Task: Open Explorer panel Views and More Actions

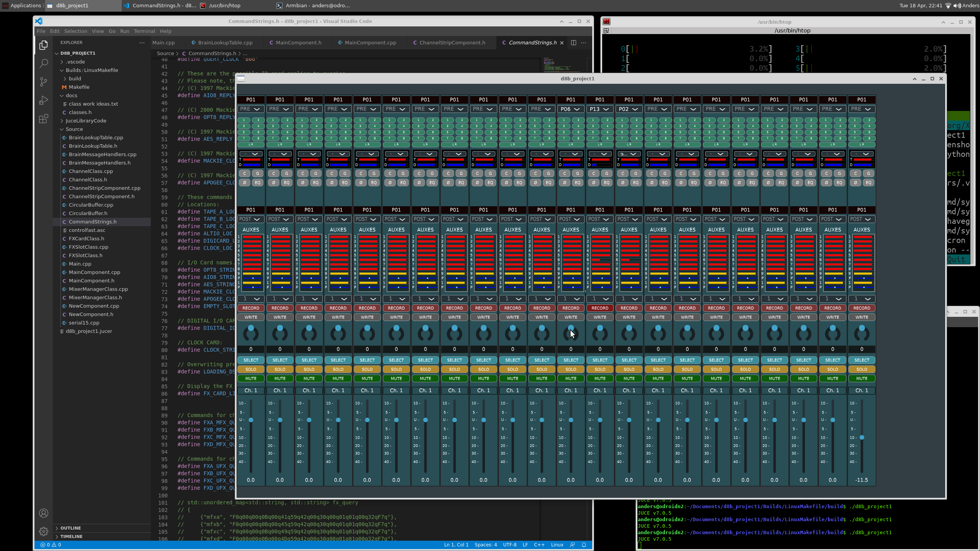Action: 142,42
